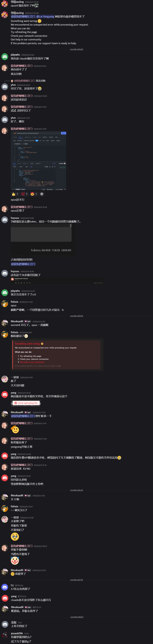
Task: Open the add reaction emoji picker
Action: (42, 194)
